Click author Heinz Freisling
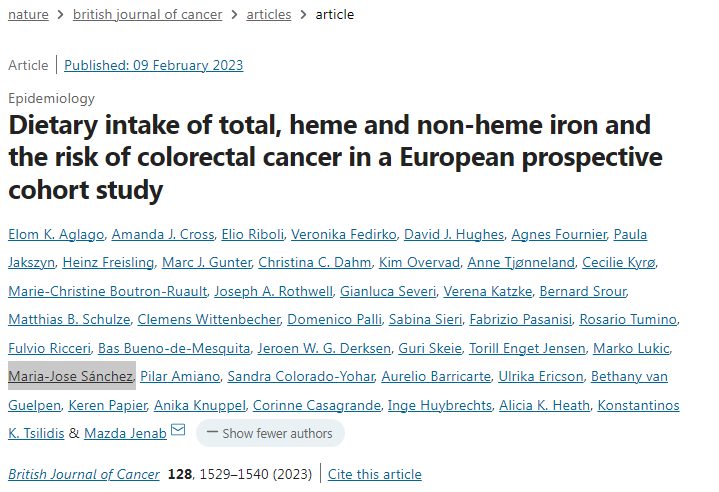 (x=108, y=262)
